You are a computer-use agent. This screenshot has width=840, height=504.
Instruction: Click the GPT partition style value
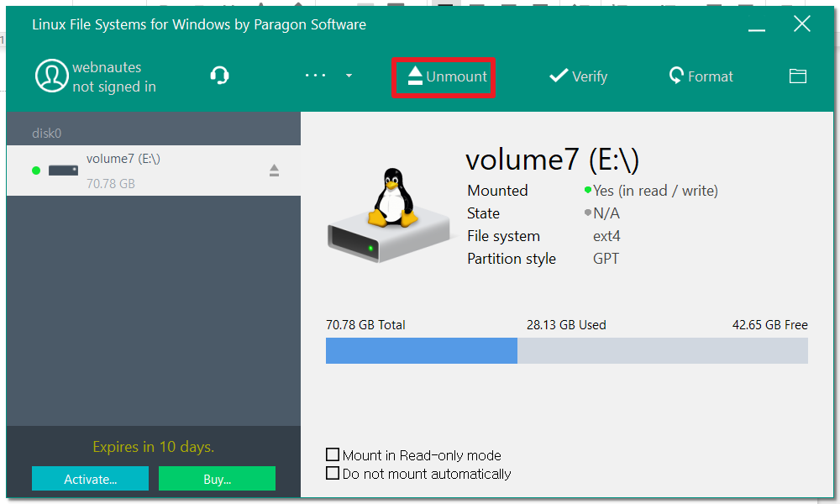[606, 259]
